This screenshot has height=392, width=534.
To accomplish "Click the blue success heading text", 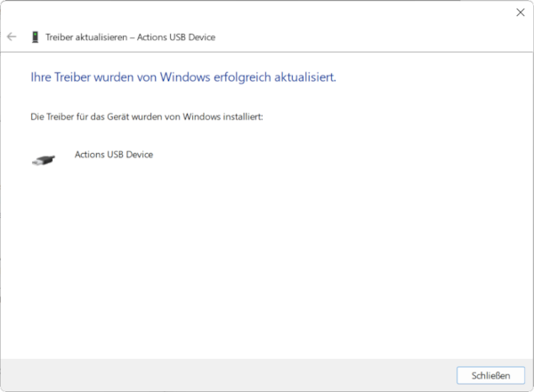I will (182, 77).
